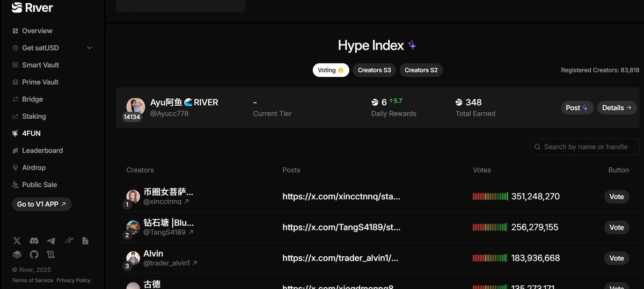644x289 pixels.
Task: Click the @Ayucc778 handle text
Action: coord(170,114)
